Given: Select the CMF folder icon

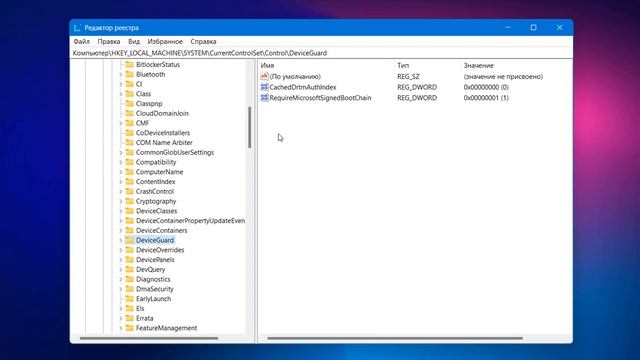Looking at the screenshot, I should pos(130,123).
